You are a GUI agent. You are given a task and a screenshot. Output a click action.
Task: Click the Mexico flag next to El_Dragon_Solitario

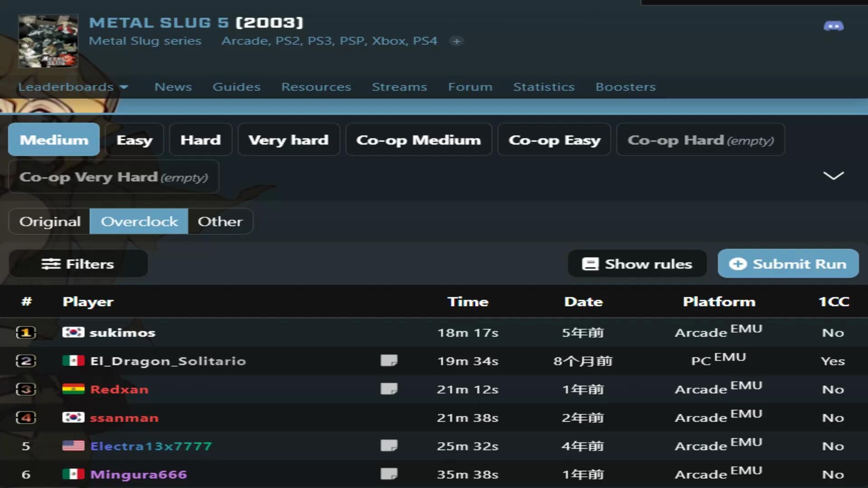coord(73,361)
